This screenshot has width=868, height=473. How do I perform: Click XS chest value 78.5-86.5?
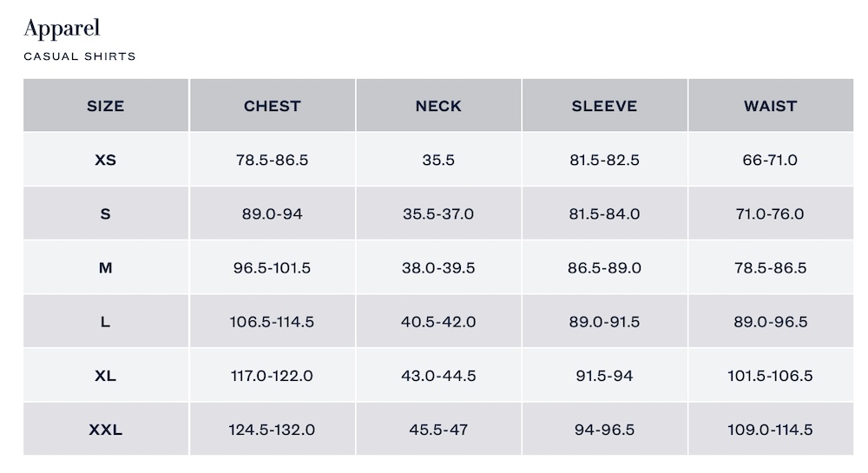click(x=272, y=160)
